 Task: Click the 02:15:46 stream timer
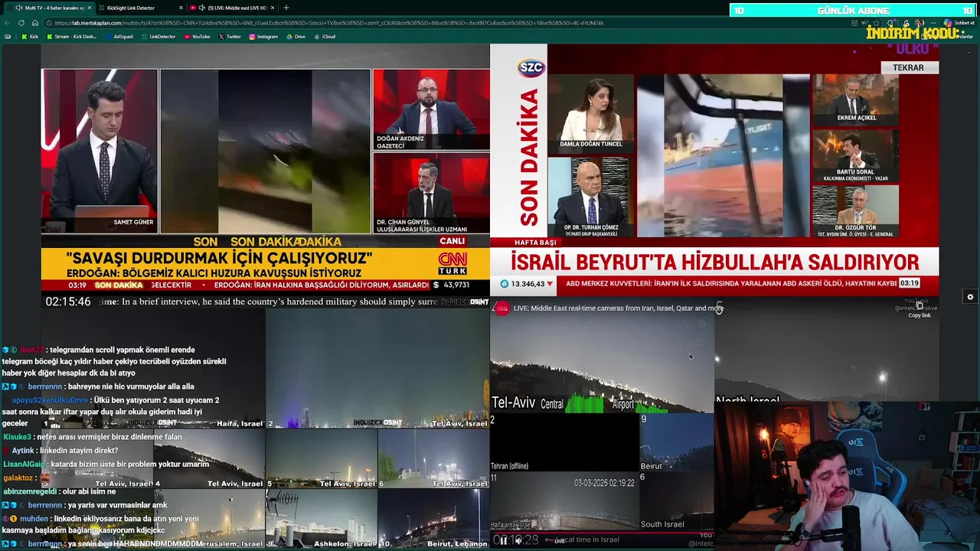tap(68, 302)
